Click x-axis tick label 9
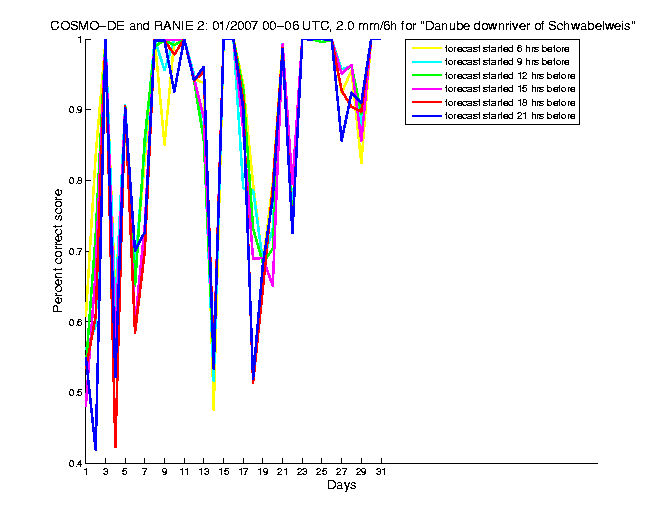Viewport: 660px width, 520px height. pos(164,472)
